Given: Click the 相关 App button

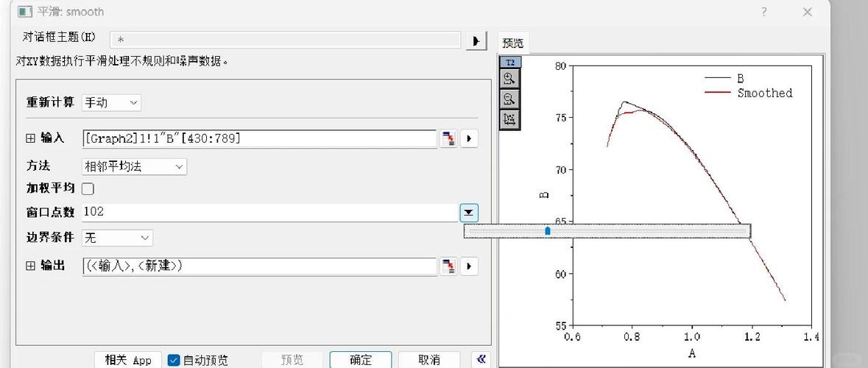Looking at the screenshot, I should pyautogui.click(x=128, y=360).
